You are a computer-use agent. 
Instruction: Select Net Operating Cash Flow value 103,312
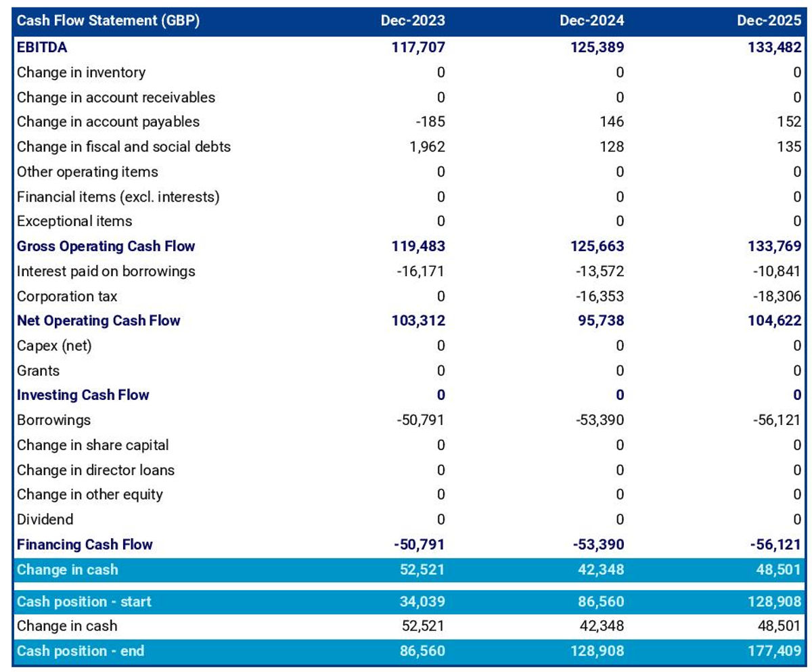click(418, 321)
